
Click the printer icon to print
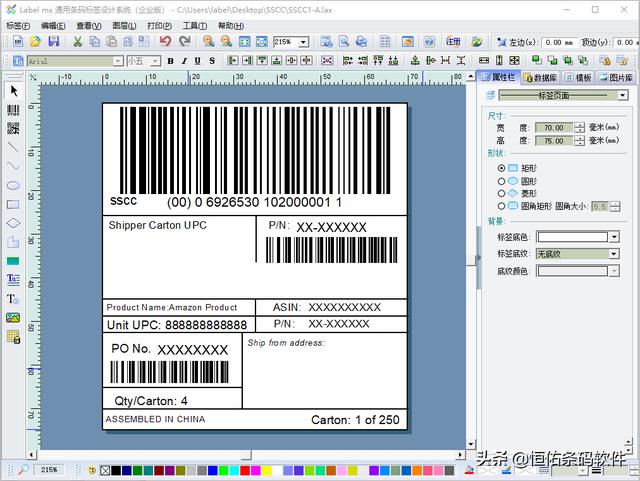click(362, 41)
